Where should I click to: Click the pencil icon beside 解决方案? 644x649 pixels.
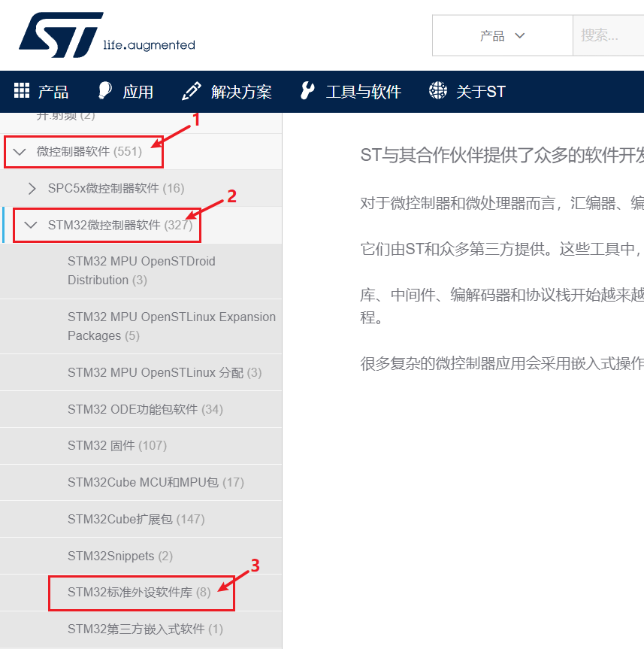pyautogui.click(x=192, y=91)
